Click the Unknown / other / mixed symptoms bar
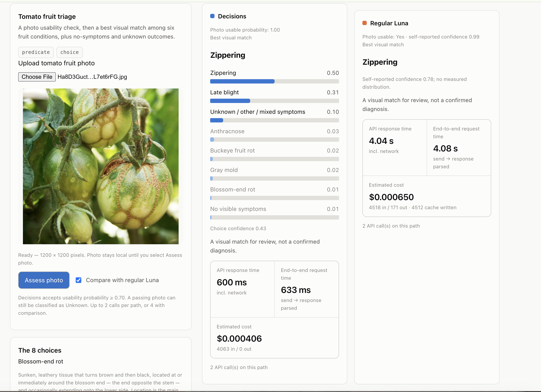The height and width of the screenshot is (392, 541). (275, 120)
